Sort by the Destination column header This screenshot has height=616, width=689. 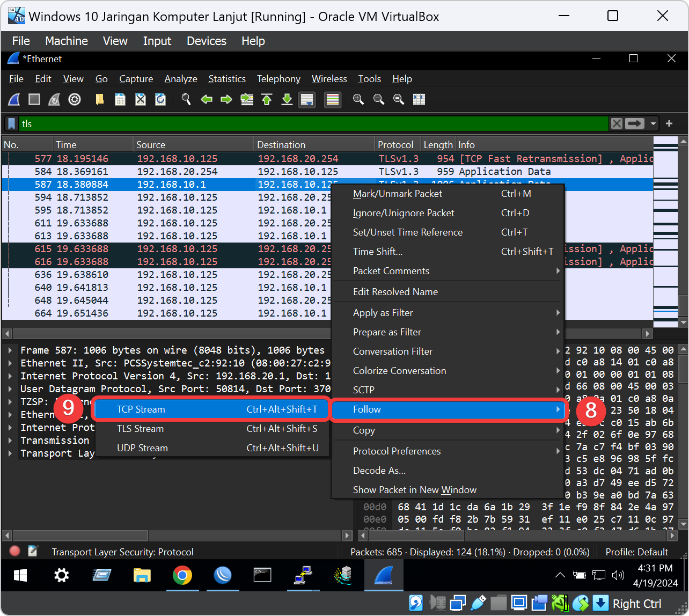pyautogui.click(x=314, y=145)
